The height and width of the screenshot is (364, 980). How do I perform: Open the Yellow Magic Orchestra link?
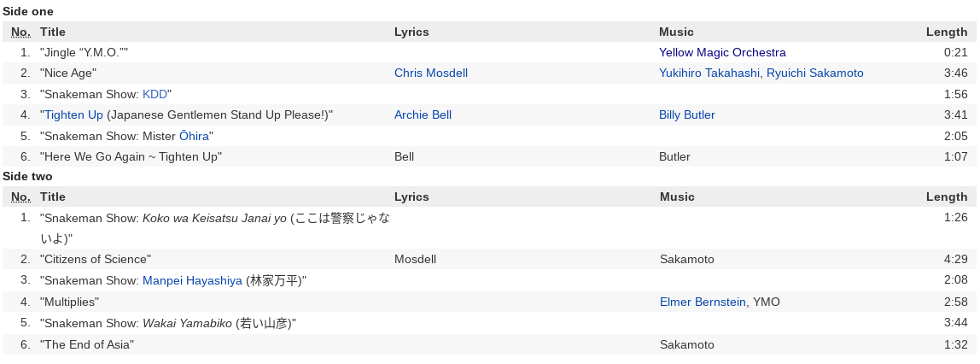(x=722, y=52)
